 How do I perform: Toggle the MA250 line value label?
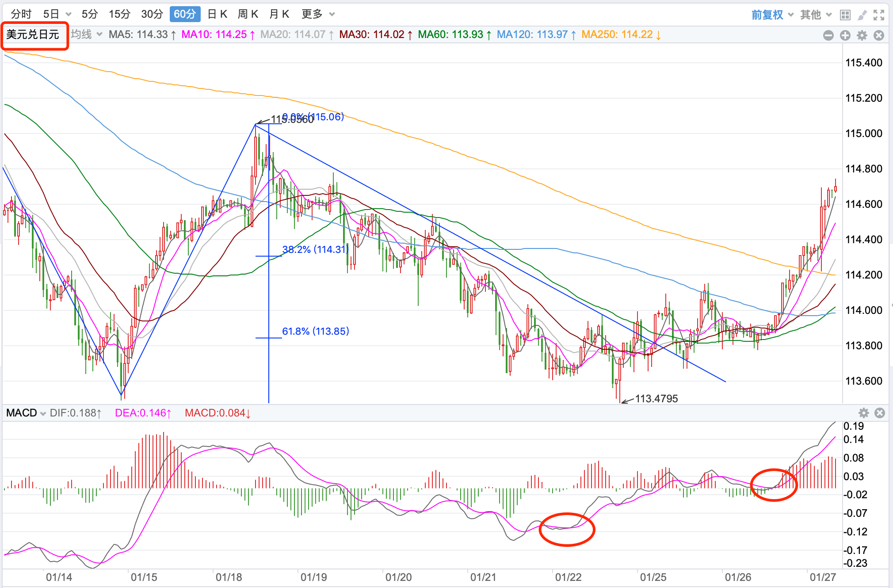[622, 34]
